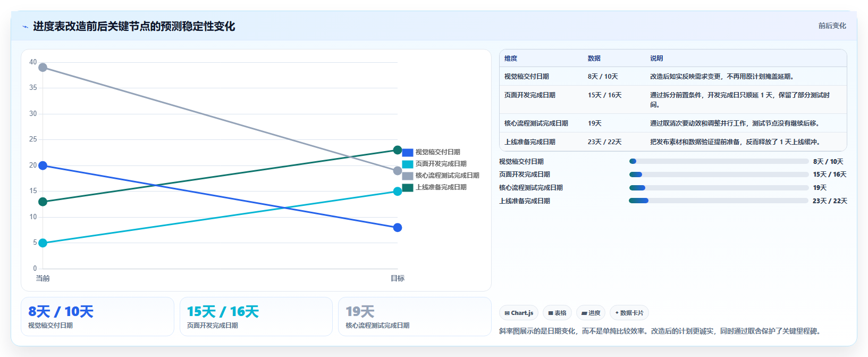Select the green data point at 当前 value 13
This screenshot has height=357, width=868.
pos(43,202)
